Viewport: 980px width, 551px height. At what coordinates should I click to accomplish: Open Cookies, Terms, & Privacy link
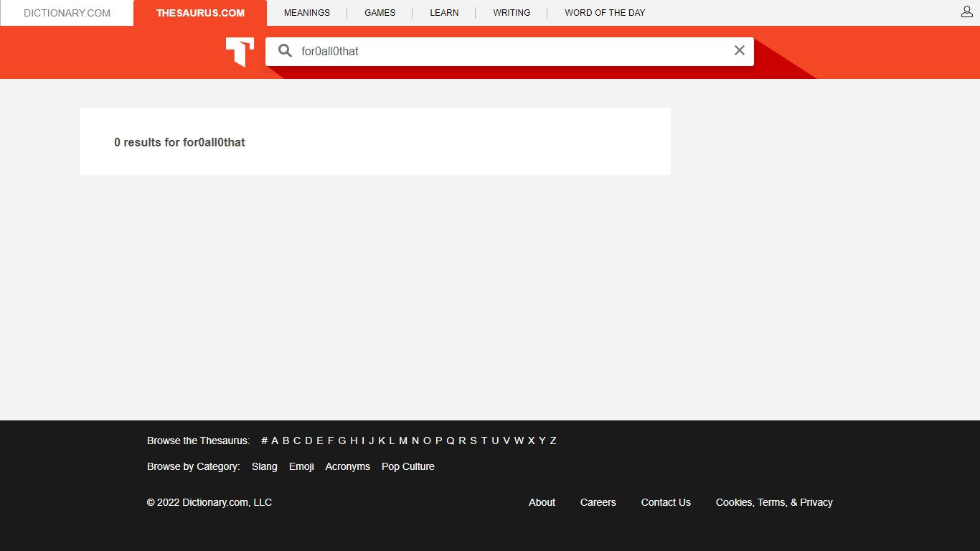(774, 502)
